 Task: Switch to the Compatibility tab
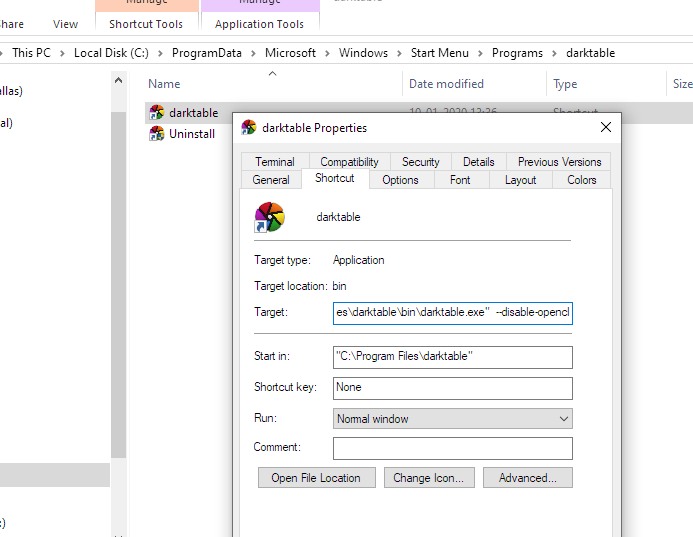pyautogui.click(x=349, y=162)
